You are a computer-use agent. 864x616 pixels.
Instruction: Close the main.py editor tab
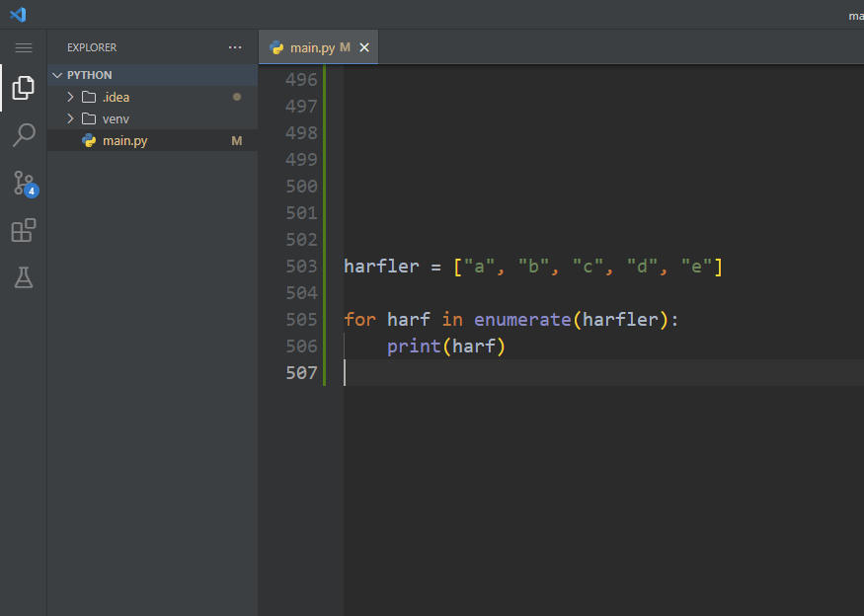coord(364,48)
